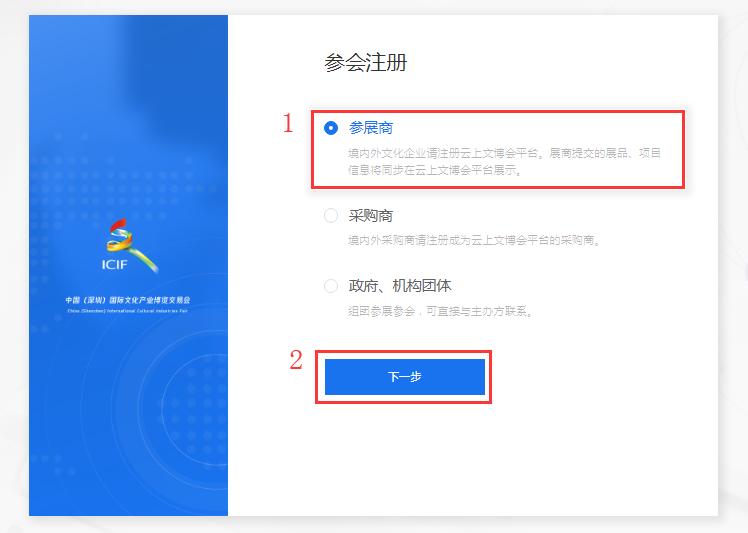Click the 中国（深圳）国际文化产业博览交易会 caption

tap(128, 300)
